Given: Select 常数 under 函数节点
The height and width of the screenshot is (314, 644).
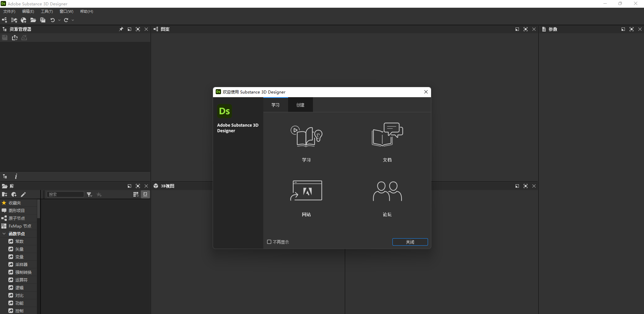Looking at the screenshot, I should 19,241.
